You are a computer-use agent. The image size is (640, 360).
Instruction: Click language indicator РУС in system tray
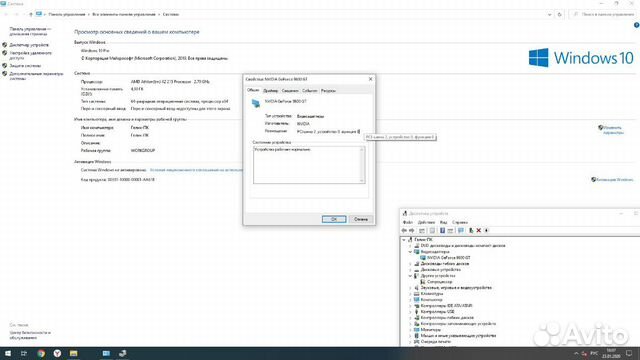pos(594,353)
